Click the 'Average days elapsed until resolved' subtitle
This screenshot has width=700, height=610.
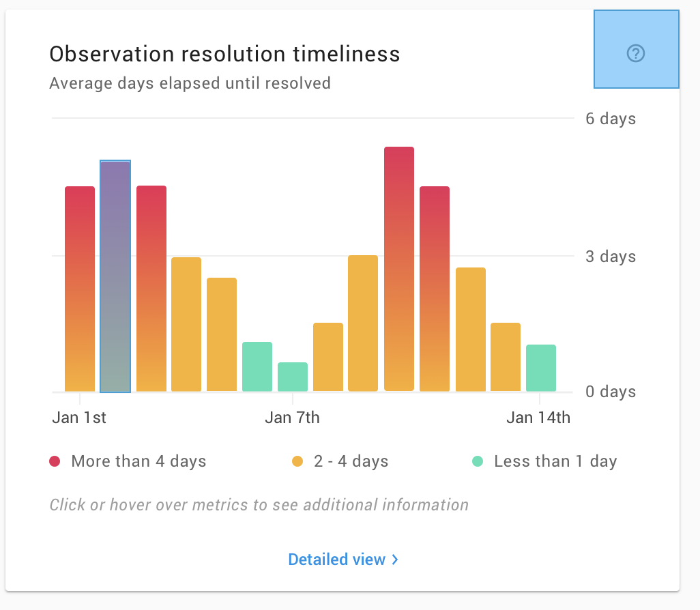(x=189, y=83)
